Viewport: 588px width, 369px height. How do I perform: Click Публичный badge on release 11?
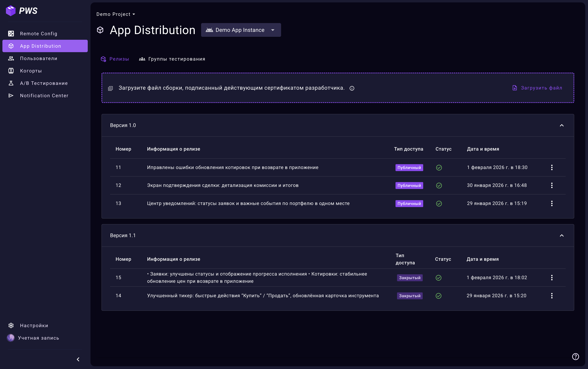pyautogui.click(x=409, y=168)
